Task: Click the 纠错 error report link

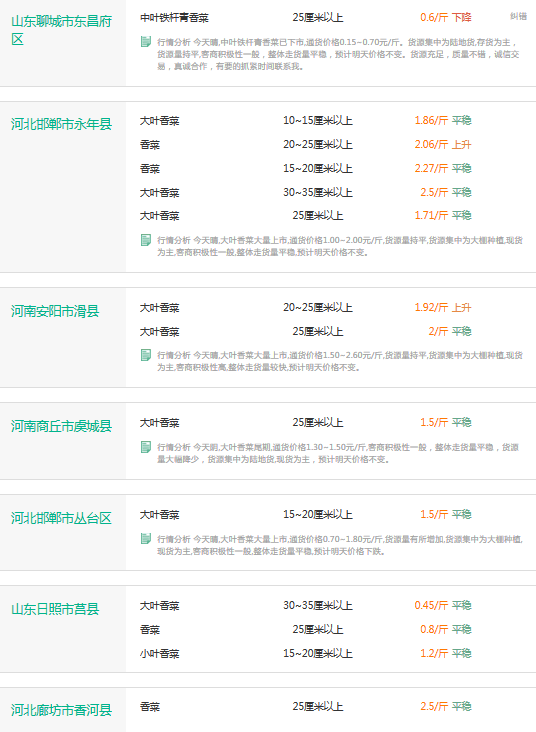Action: [x=518, y=16]
